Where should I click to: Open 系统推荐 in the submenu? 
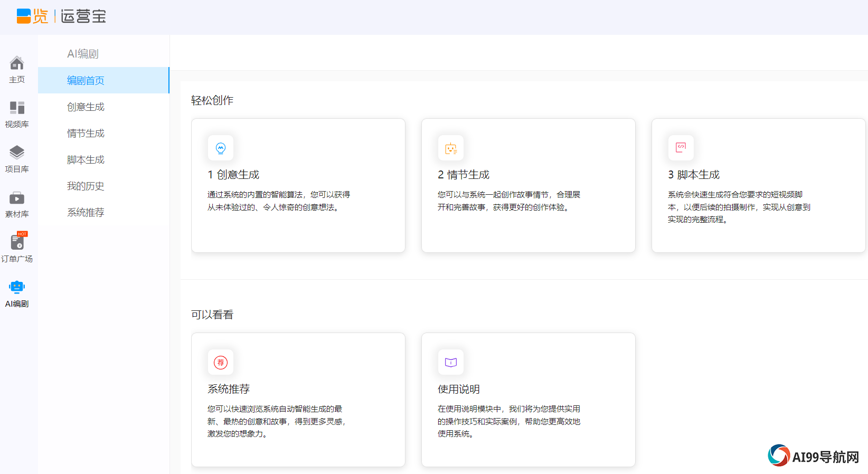(x=103, y=212)
